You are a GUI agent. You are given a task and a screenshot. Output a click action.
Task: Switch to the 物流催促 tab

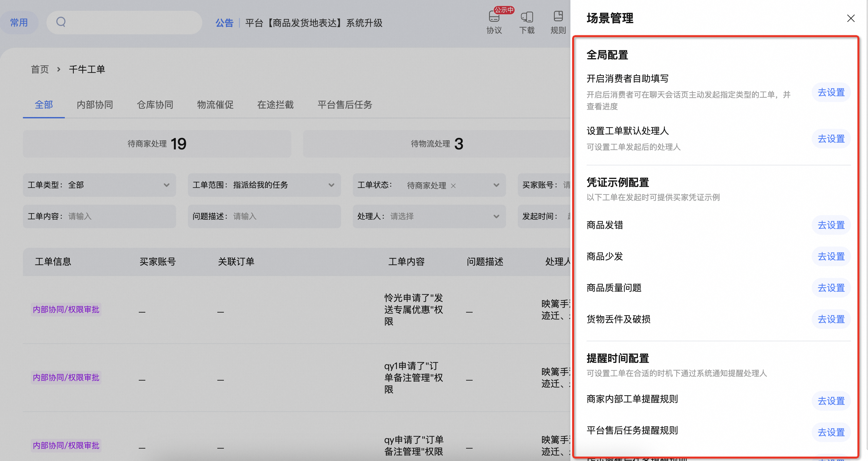coord(215,105)
